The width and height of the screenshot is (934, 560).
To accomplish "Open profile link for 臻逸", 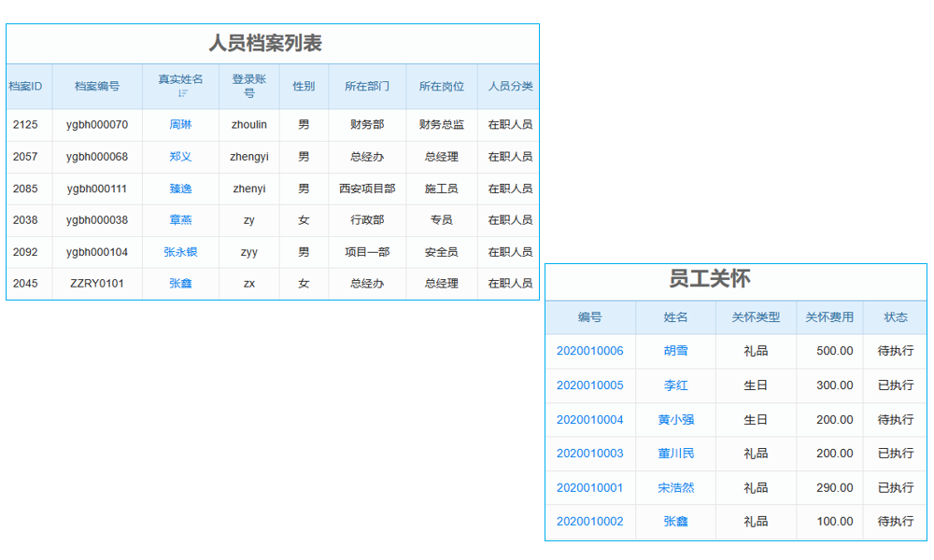I will [179, 189].
